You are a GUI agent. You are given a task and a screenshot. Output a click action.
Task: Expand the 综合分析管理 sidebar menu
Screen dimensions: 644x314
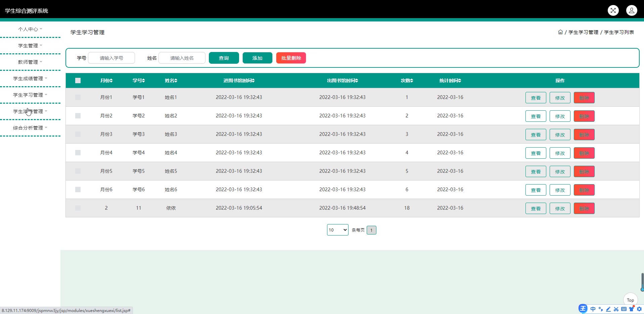30,128
